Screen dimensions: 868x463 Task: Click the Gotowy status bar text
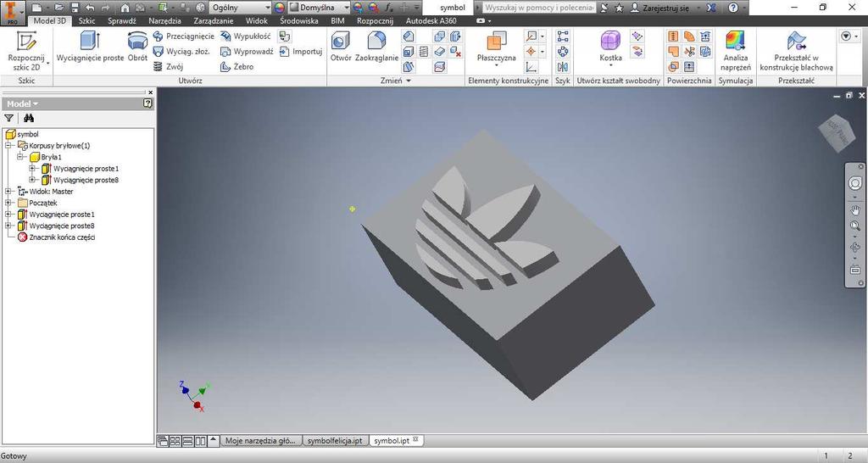tap(14, 456)
